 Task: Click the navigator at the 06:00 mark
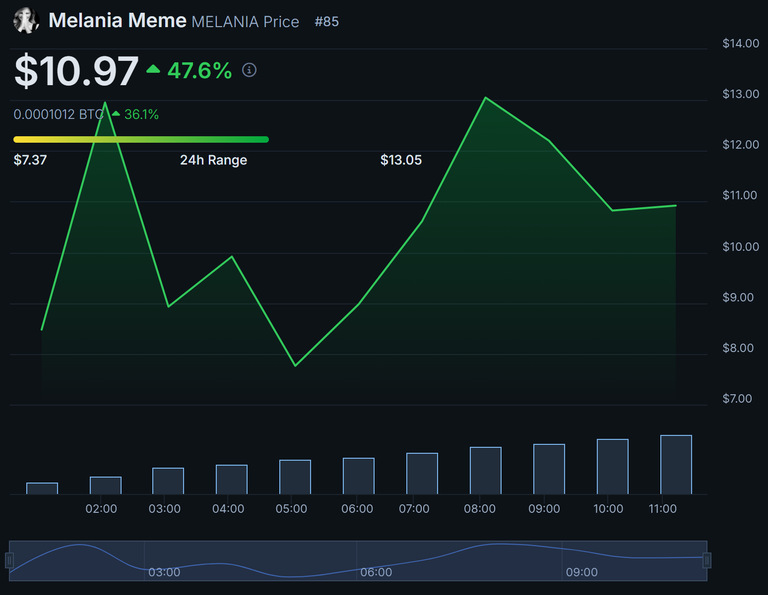click(376, 561)
